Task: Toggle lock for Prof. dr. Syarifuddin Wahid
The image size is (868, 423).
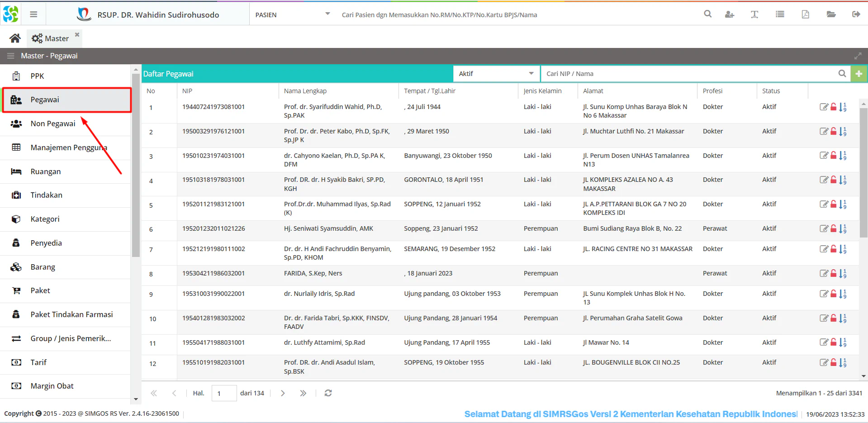Action: pos(833,107)
